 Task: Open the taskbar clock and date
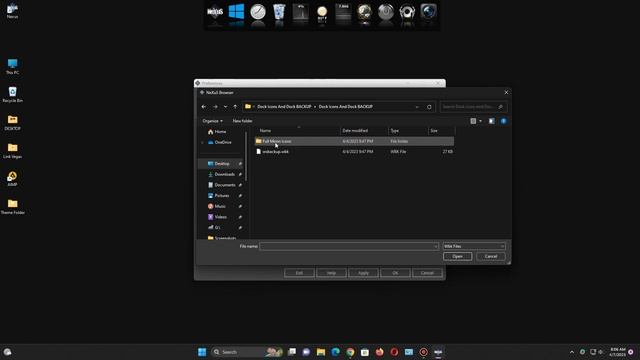click(618, 352)
